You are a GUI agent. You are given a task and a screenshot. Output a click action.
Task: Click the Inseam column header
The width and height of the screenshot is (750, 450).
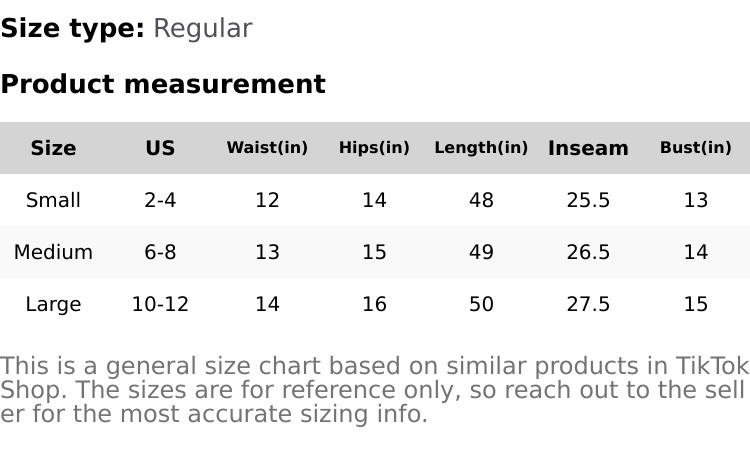pyautogui.click(x=588, y=148)
